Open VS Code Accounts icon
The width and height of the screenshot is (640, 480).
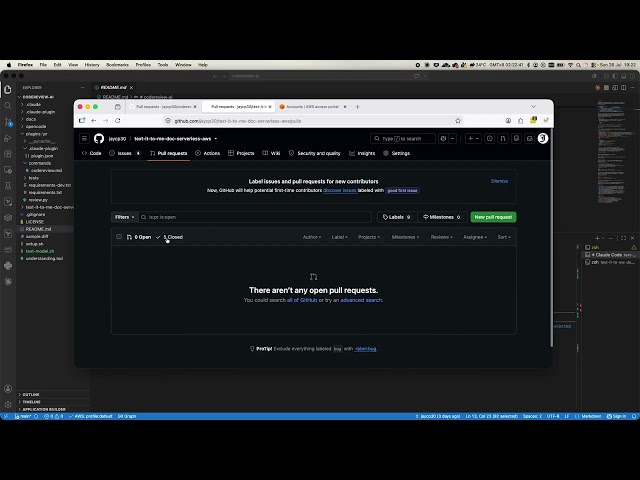tap(8, 389)
